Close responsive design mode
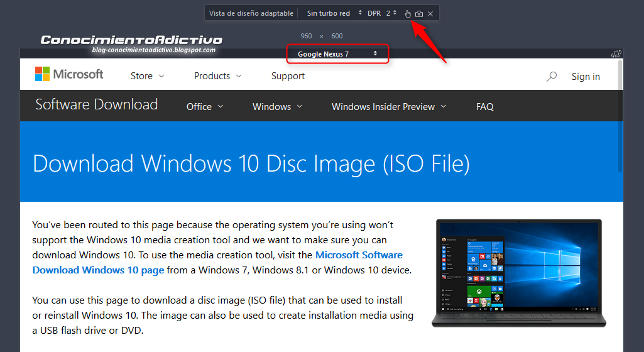 pyautogui.click(x=430, y=14)
